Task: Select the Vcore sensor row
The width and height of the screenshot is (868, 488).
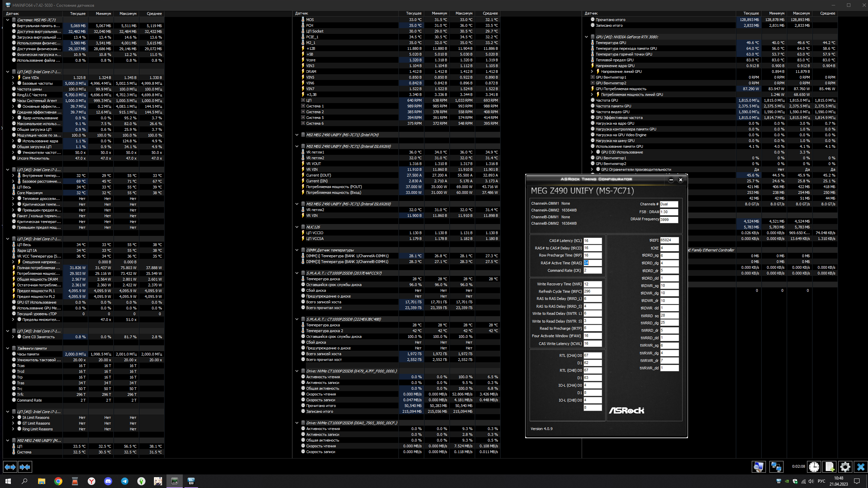Action: pos(311,60)
